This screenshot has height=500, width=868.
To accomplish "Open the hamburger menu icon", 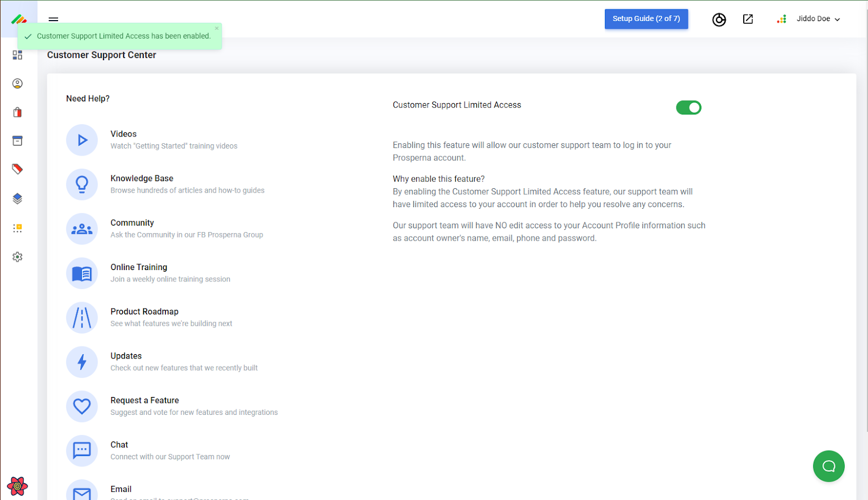I will click(53, 19).
